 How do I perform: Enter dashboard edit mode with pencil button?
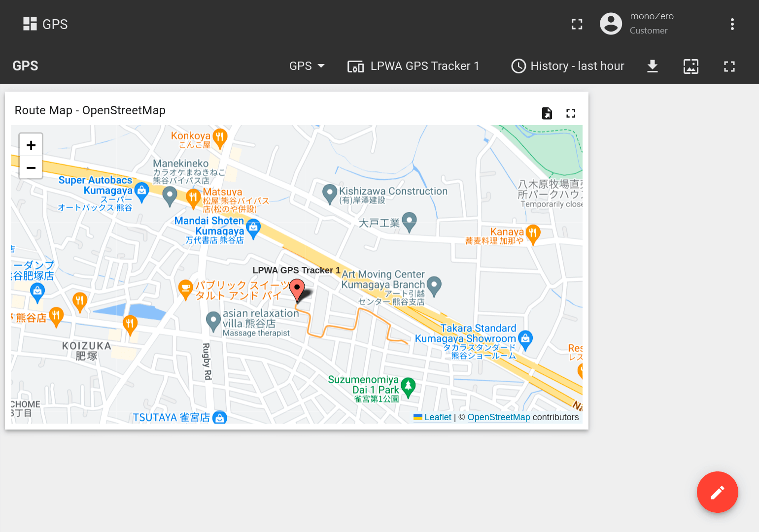pos(717,492)
